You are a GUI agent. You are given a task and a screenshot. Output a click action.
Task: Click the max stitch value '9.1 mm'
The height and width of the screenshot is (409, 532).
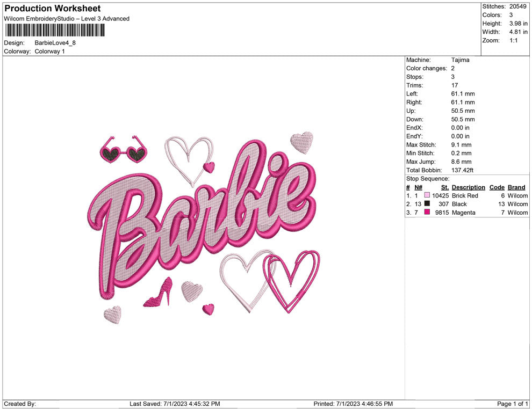tap(461, 145)
